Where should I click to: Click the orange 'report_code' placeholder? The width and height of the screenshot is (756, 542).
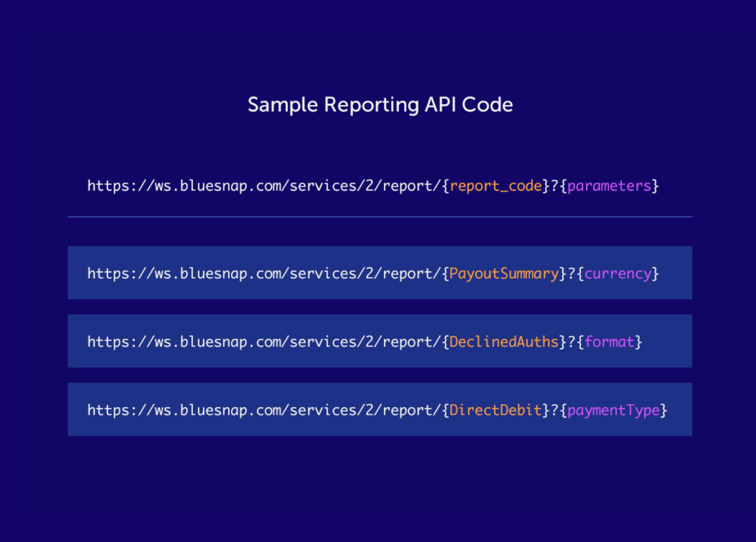pos(496,186)
